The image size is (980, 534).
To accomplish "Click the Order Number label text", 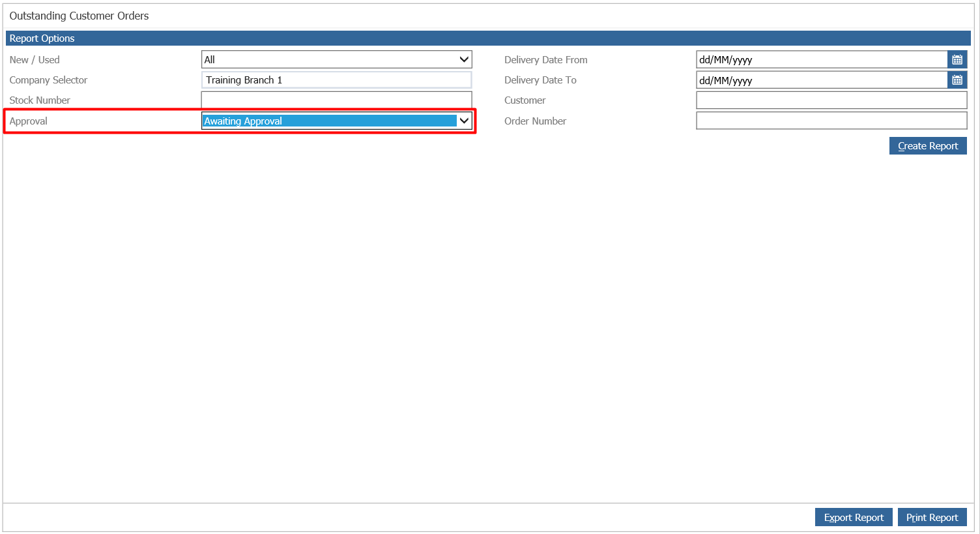I will [535, 121].
